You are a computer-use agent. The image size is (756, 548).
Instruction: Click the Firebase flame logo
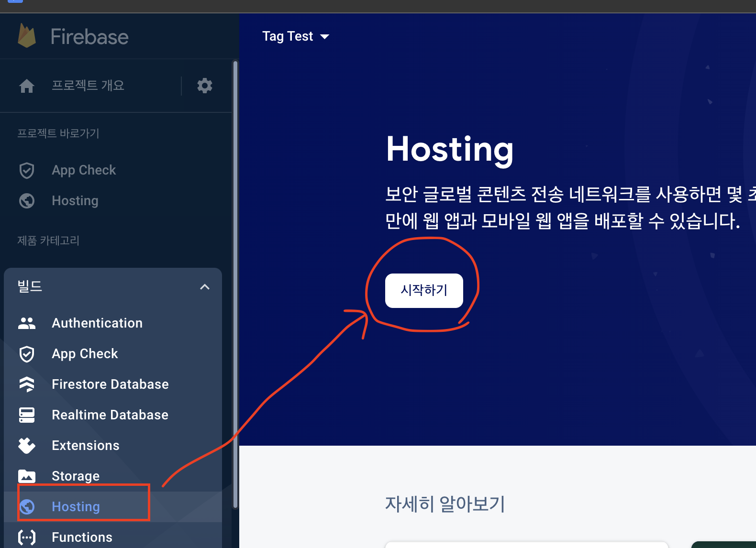click(27, 36)
